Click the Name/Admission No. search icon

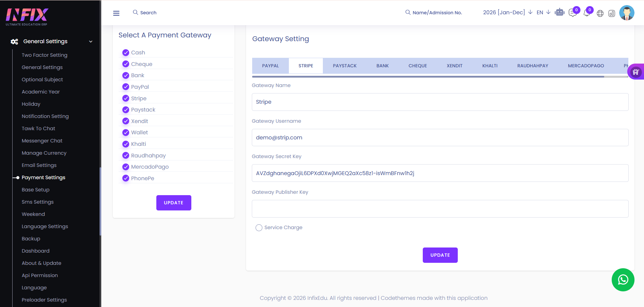pyautogui.click(x=408, y=12)
